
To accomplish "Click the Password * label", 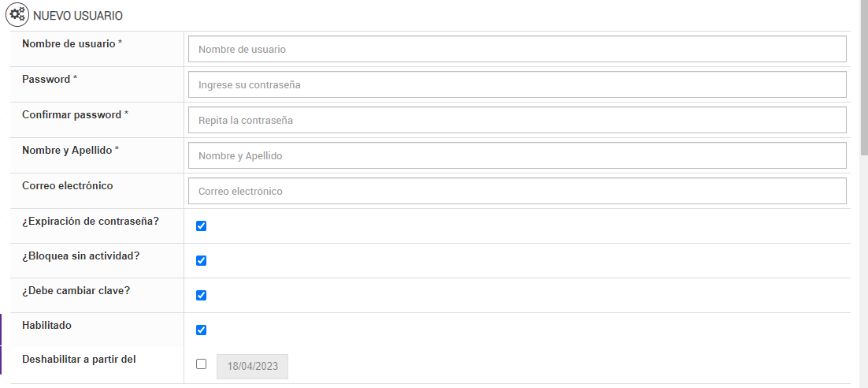I will click(x=50, y=79).
